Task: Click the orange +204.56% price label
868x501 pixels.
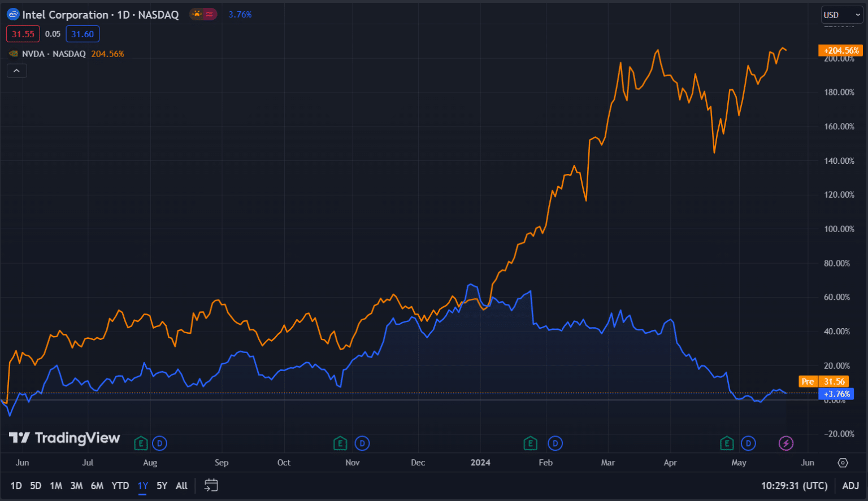Action: click(841, 50)
